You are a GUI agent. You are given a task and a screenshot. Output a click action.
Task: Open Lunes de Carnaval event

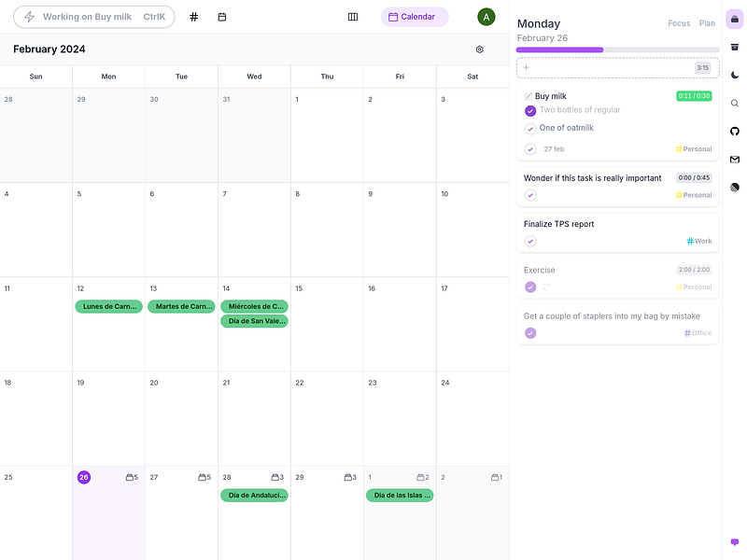[x=108, y=307]
